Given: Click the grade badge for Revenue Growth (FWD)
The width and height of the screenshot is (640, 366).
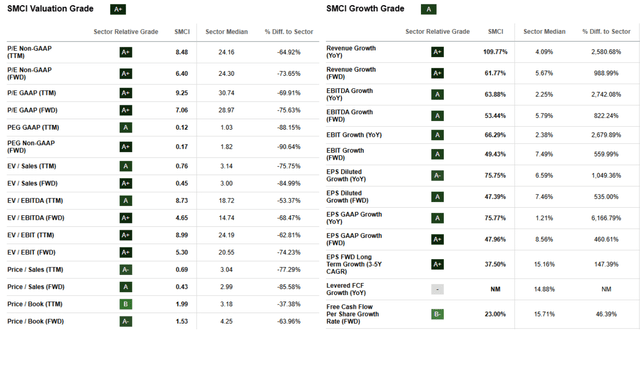Looking at the screenshot, I should point(437,73).
